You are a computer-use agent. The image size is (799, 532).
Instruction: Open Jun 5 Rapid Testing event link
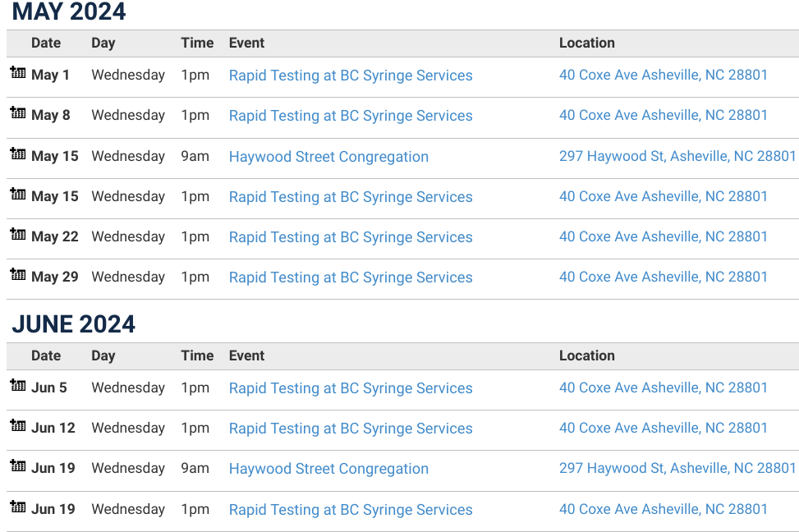(x=351, y=388)
